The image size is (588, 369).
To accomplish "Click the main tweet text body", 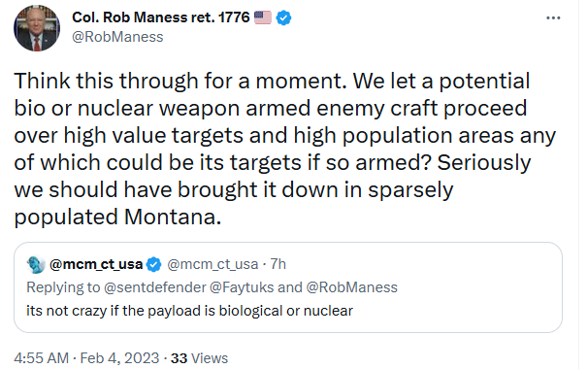I will (285, 149).
